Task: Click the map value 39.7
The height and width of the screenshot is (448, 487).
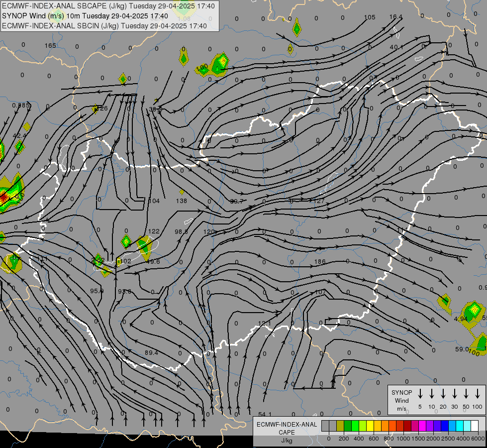Action: [x=237, y=202]
